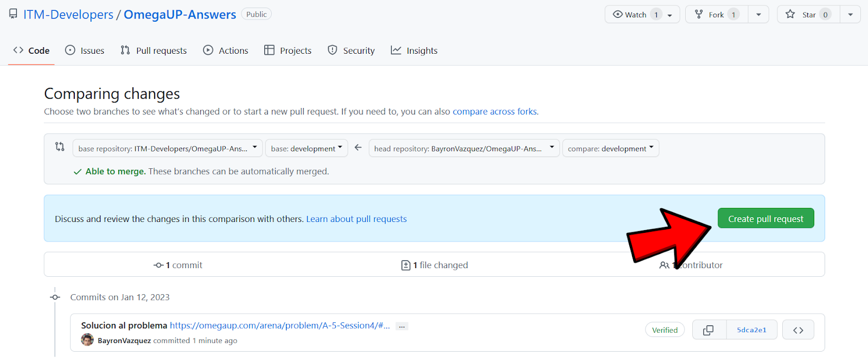
Task: Fork this repository
Action: click(x=717, y=15)
